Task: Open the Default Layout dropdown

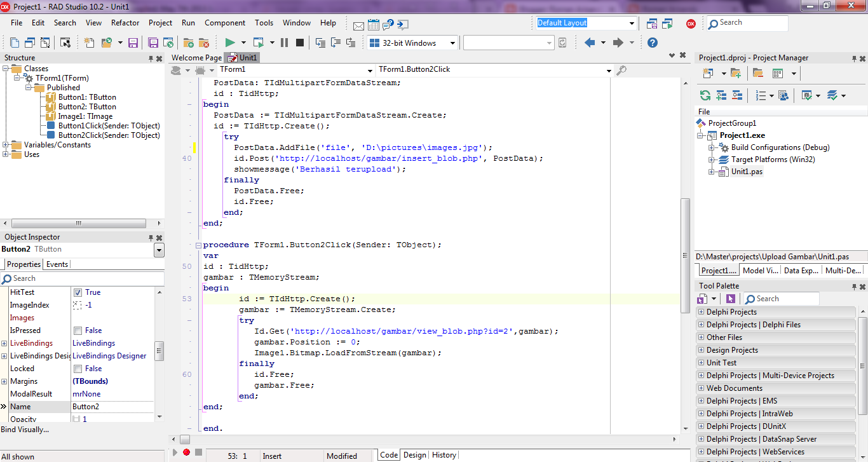Action: [633, 22]
